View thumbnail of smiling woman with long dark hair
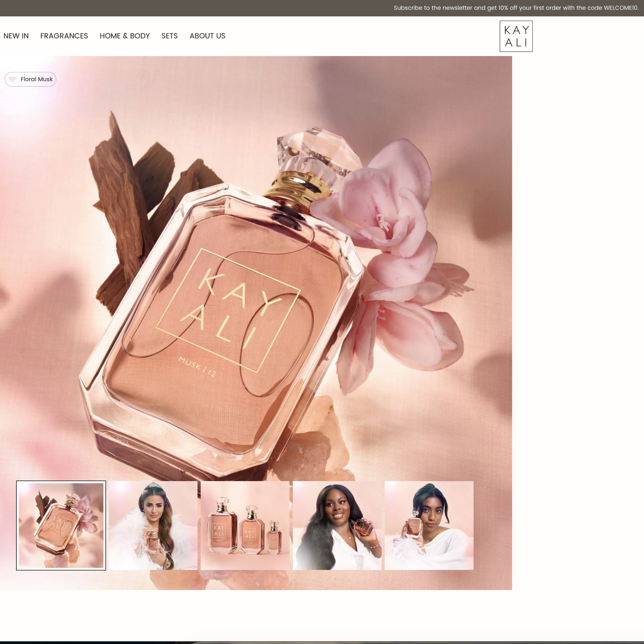Viewport: 644px width, 644px height. point(337,525)
